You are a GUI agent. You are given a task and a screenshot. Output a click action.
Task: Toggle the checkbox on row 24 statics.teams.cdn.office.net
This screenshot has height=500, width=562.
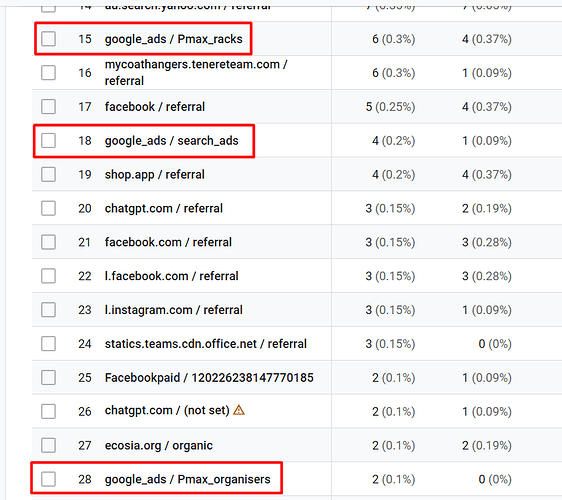[48, 344]
